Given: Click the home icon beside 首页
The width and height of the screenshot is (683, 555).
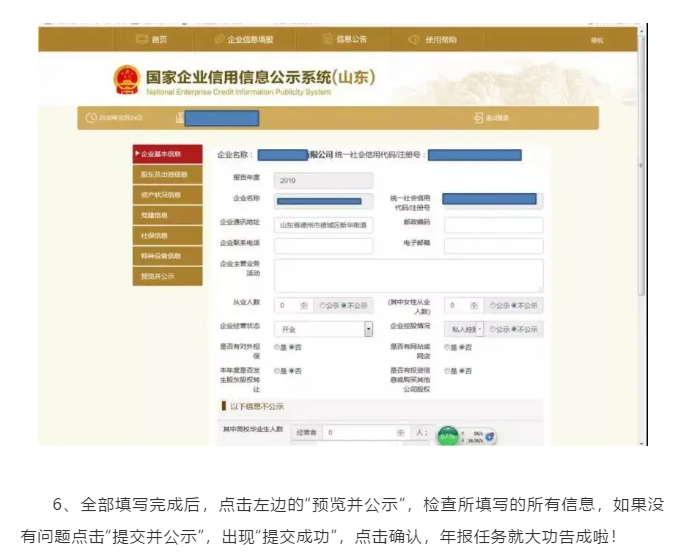Looking at the screenshot, I should tap(142, 39).
